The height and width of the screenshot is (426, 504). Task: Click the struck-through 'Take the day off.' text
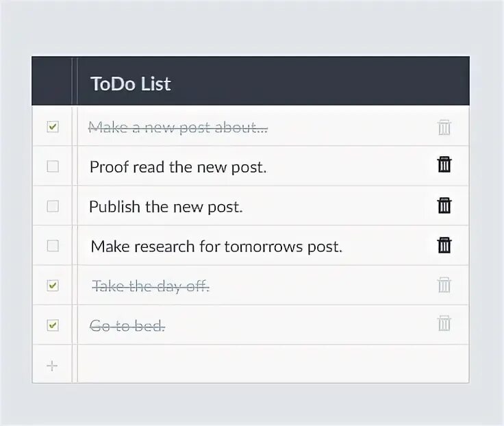[151, 286]
